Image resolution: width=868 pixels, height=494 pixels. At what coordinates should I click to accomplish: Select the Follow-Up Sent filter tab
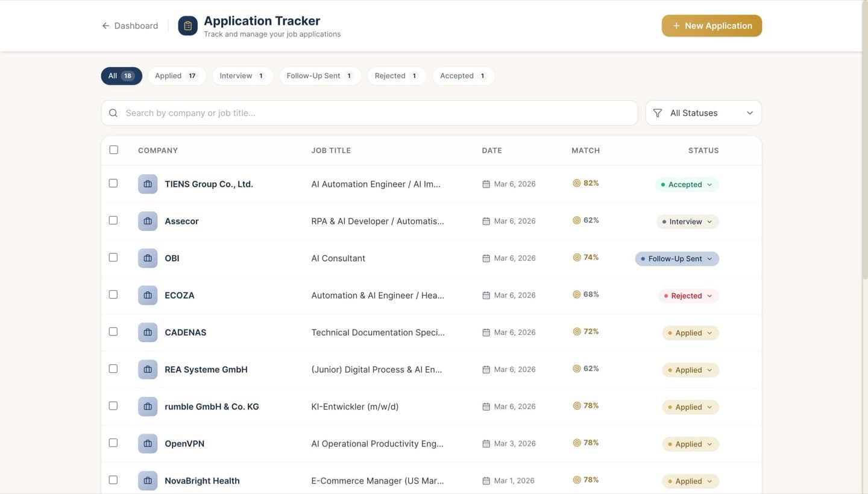[x=320, y=75]
